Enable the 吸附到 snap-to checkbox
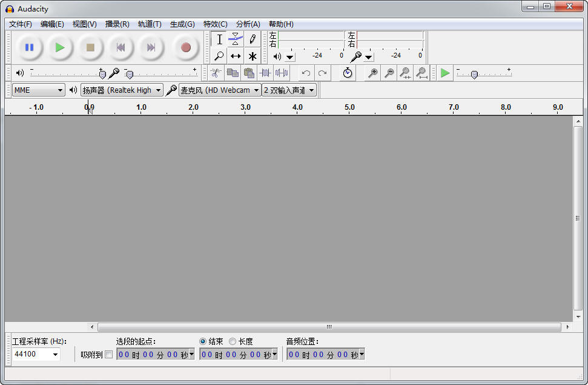The width and height of the screenshot is (588, 385). point(109,355)
